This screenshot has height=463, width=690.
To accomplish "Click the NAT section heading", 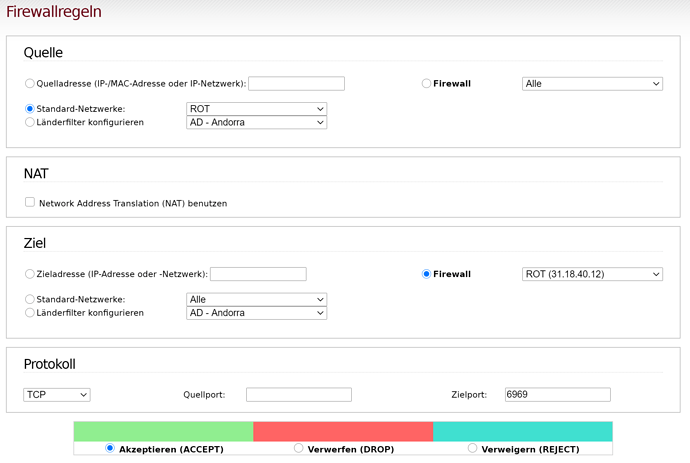I will (36, 173).
